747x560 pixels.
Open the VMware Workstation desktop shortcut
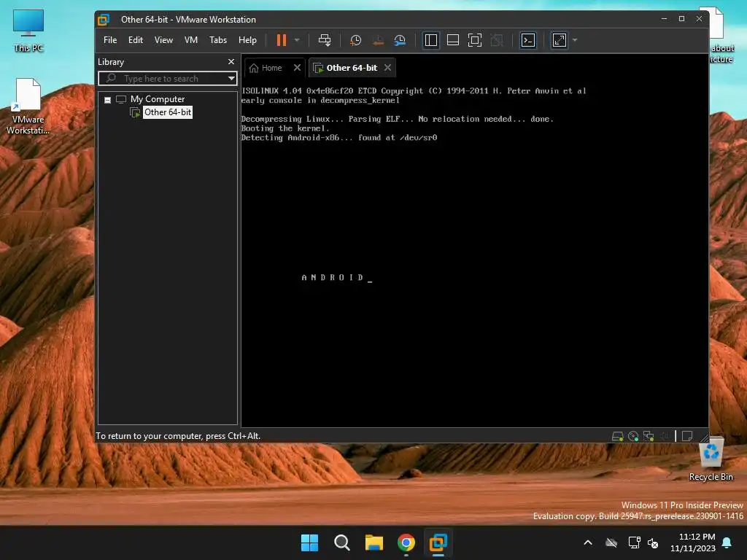pyautogui.click(x=28, y=106)
